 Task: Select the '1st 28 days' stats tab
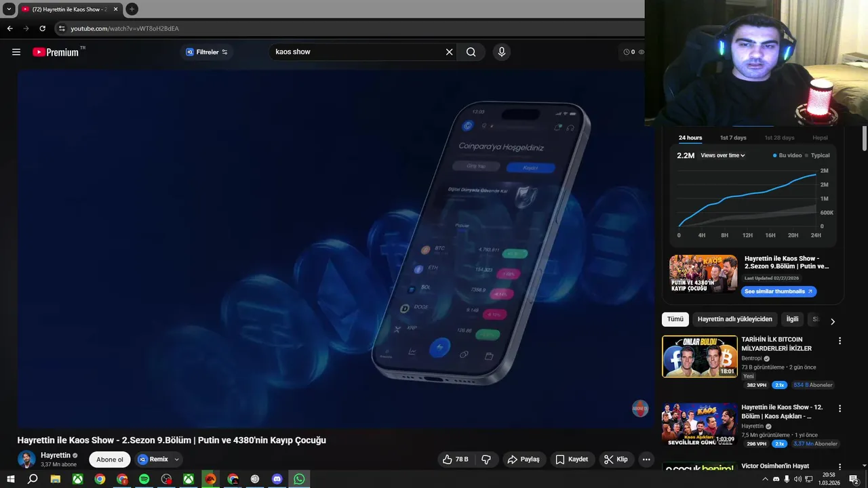779,138
